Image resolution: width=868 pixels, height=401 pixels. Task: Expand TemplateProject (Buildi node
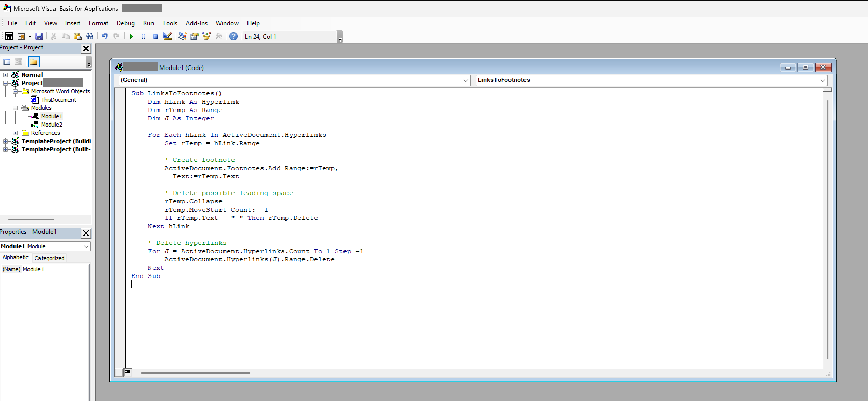coord(6,141)
